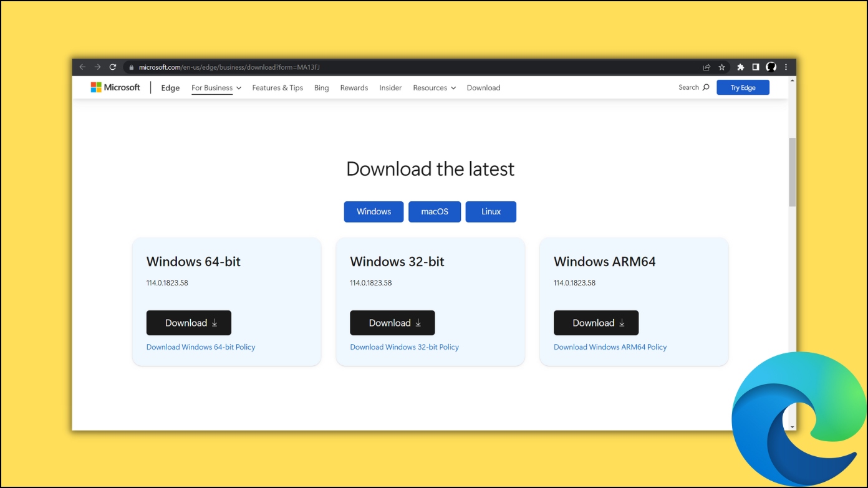Click the vertical scrollbar thumb
868x488 pixels.
point(793,172)
